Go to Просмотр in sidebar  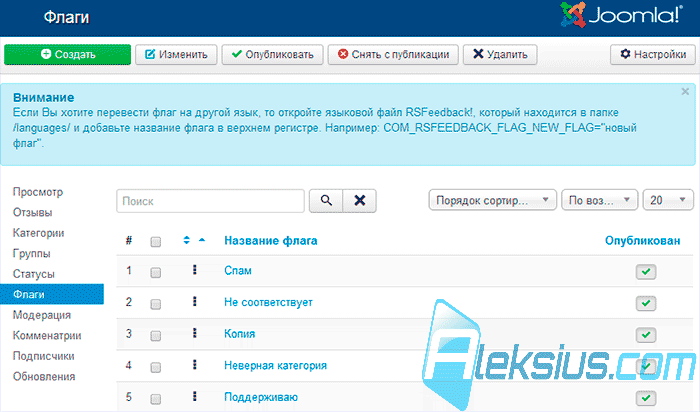click(38, 192)
